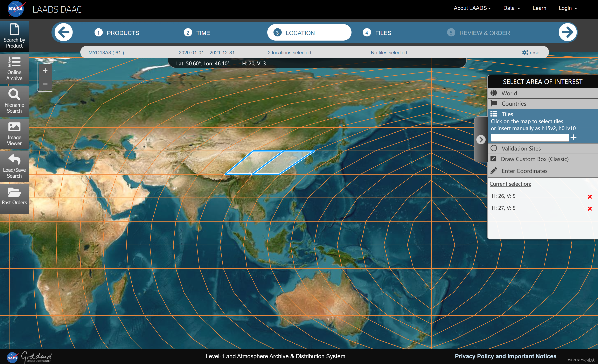Viewport: 598px width, 364px height.
Task: Open the Image Viewer sidebar item
Action: point(14,134)
